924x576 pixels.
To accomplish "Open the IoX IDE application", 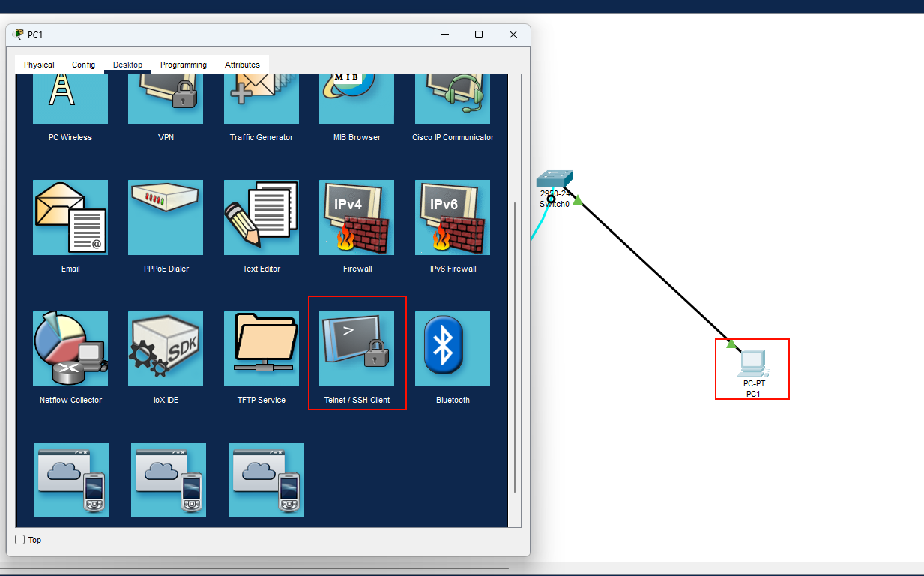I will [x=166, y=349].
